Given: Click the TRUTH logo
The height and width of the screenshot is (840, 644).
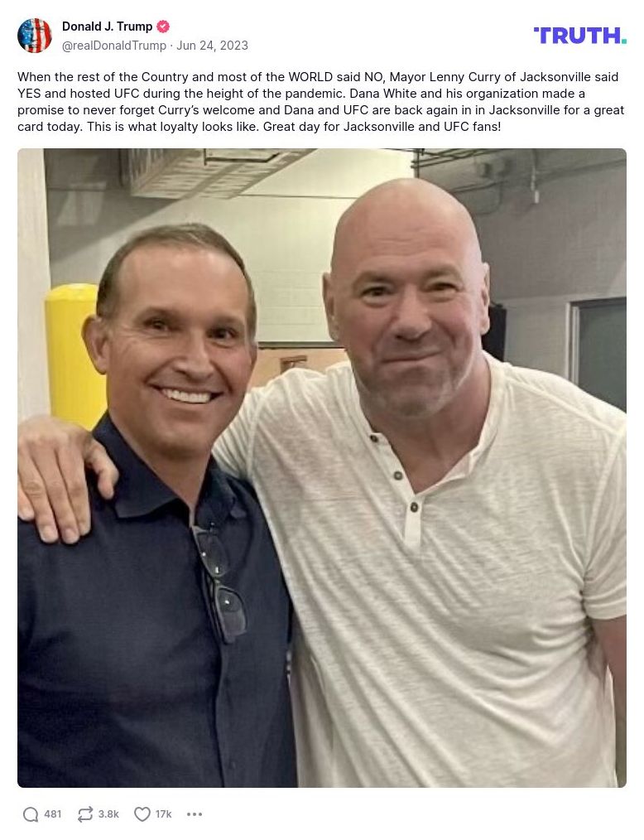Looking at the screenshot, I should (579, 35).
